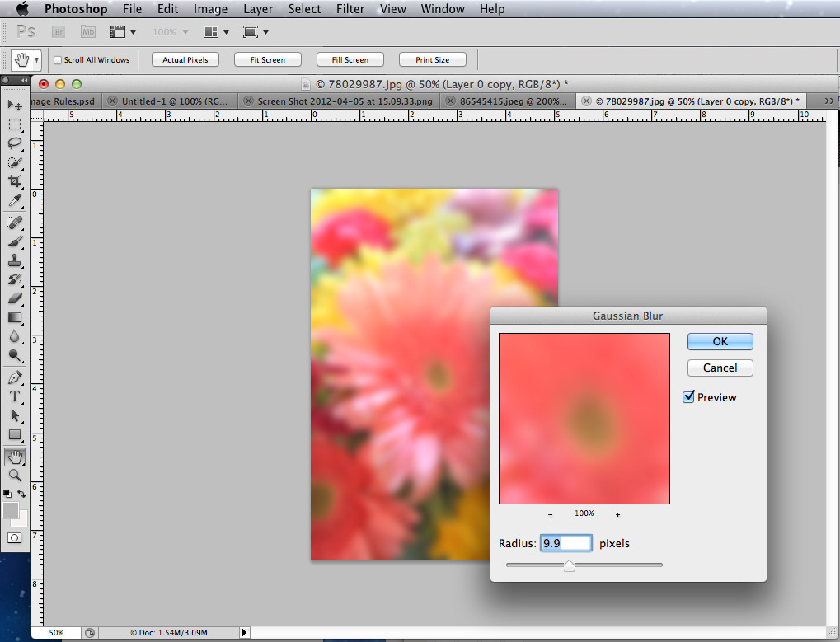Open the Filter menu
This screenshot has height=642, width=840.
tap(350, 9)
